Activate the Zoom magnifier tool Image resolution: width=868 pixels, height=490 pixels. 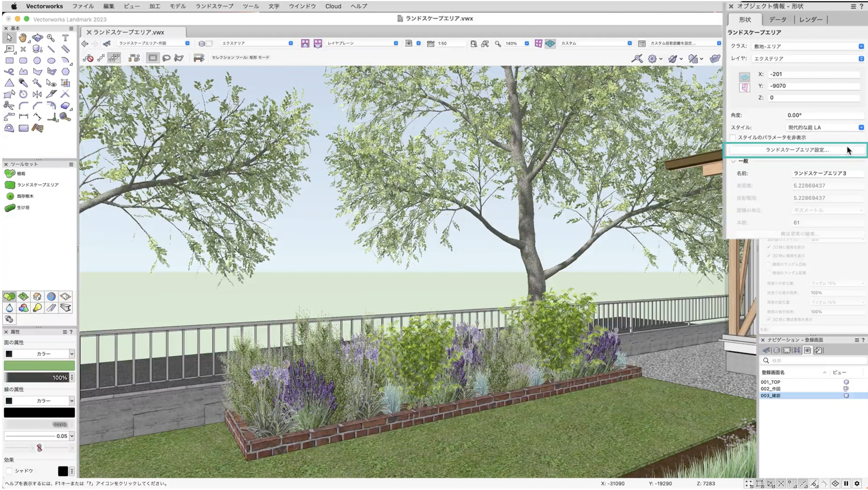point(51,38)
